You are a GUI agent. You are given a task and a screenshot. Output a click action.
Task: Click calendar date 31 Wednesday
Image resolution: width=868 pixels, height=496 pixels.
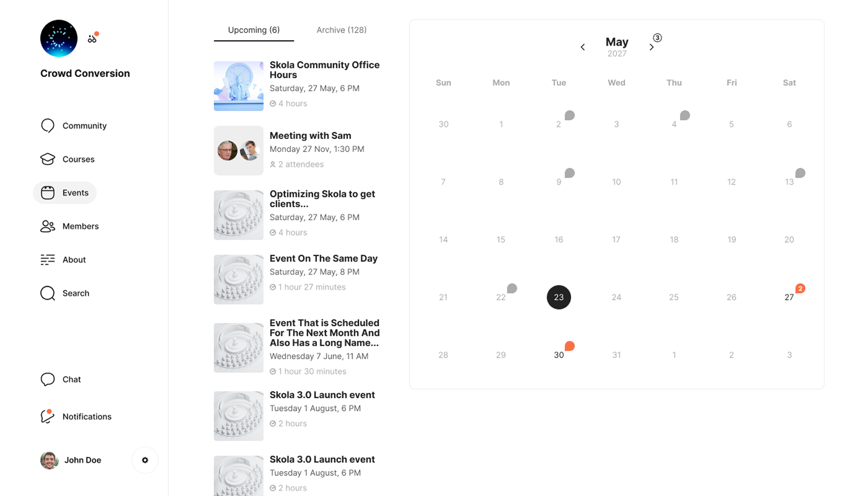[616, 355]
